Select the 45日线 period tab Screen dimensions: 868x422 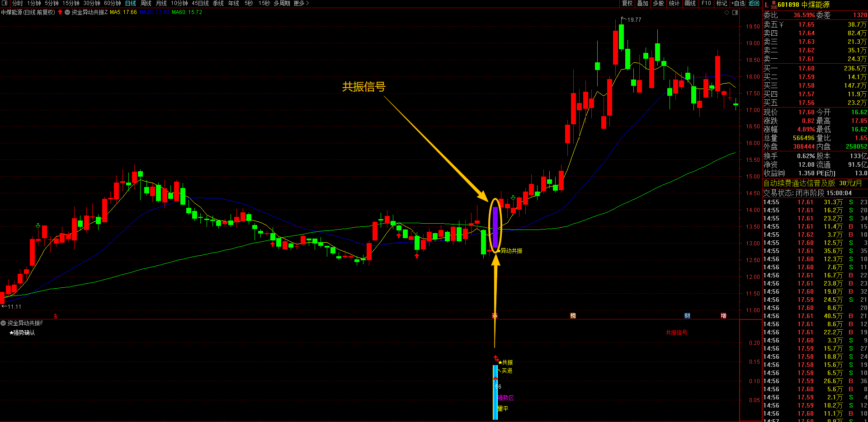point(200,3)
